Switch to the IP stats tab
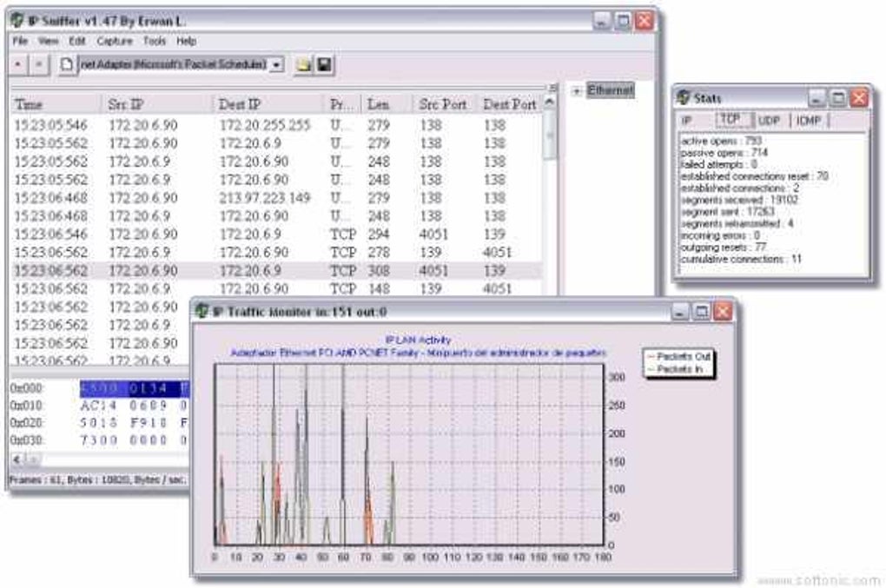886x588 pixels. click(687, 121)
